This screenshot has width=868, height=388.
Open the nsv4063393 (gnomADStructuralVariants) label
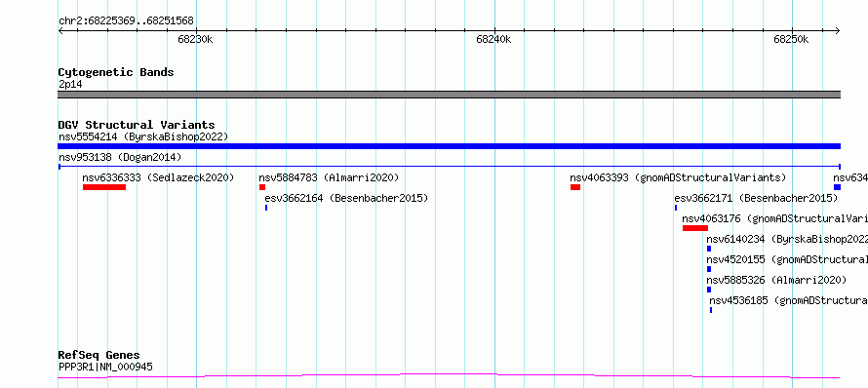point(678,177)
